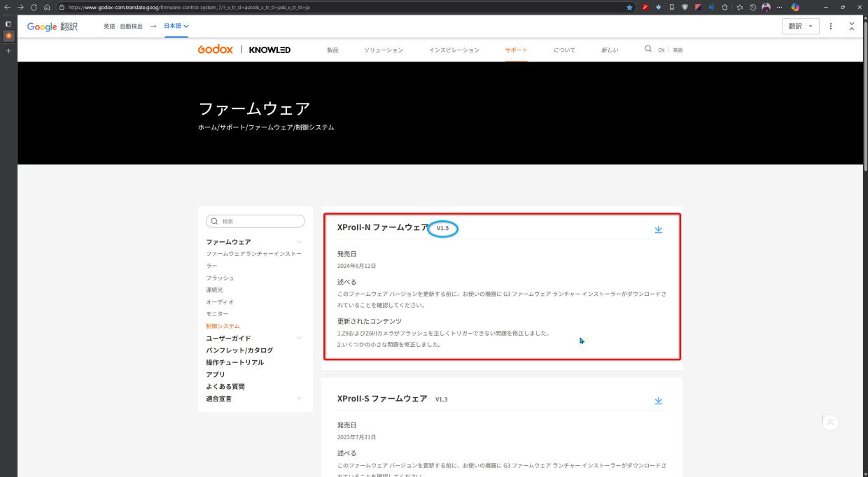Expand the 適合宣言 sidebar section chevron
Viewport: 868px width, 477px height.
click(299, 399)
